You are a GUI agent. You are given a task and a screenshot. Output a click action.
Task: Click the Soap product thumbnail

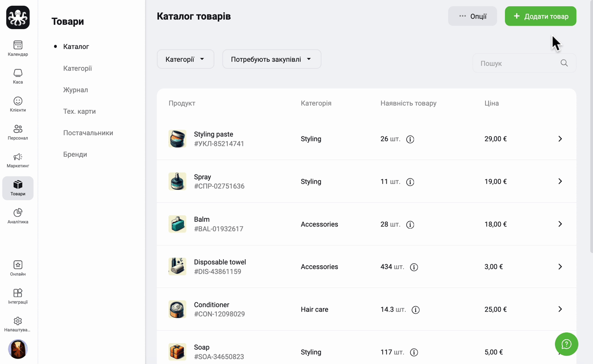click(178, 352)
